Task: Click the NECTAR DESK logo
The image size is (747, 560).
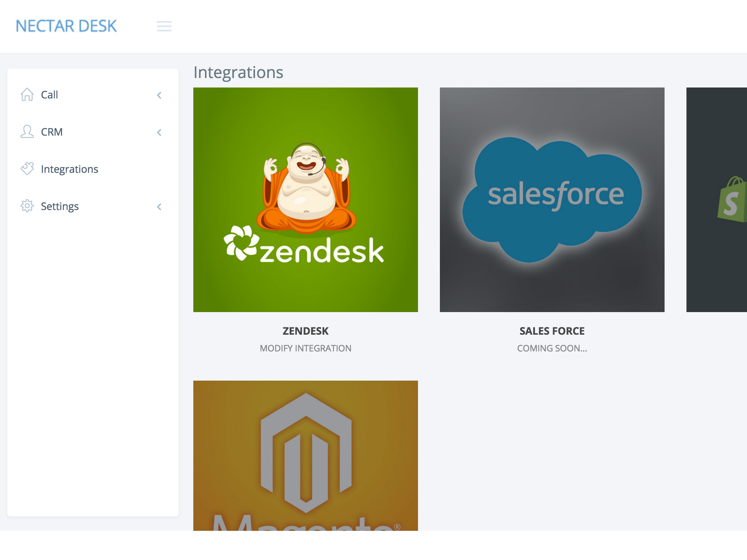Action: [x=66, y=26]
